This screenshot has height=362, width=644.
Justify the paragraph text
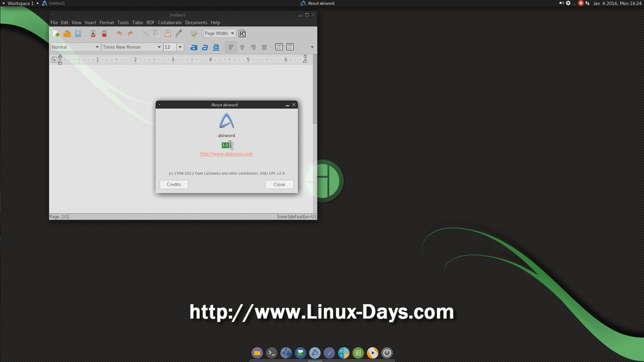264,47
